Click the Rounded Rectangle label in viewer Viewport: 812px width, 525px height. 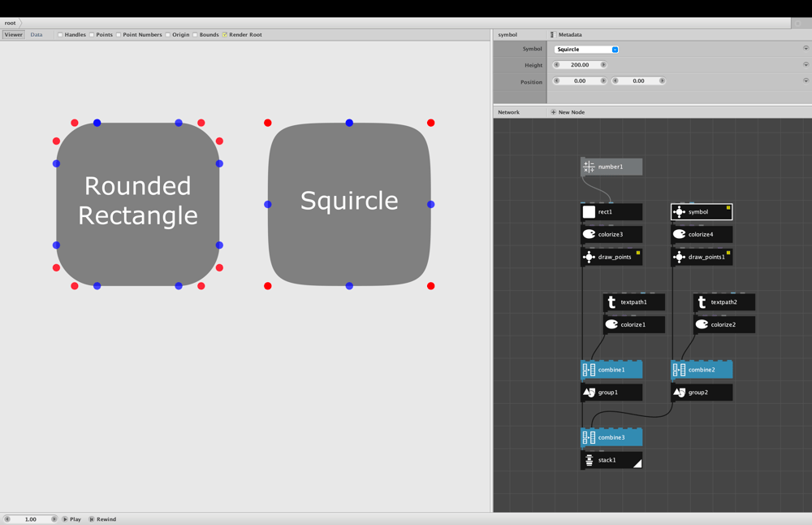138,201
